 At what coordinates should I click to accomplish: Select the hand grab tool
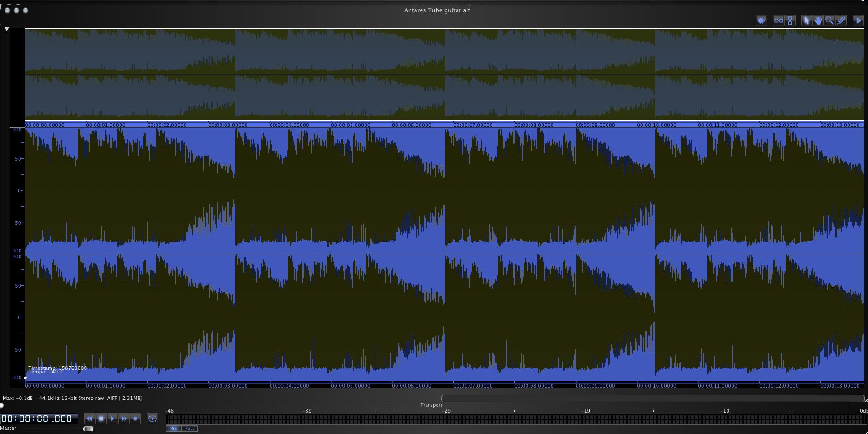point(818,20)
